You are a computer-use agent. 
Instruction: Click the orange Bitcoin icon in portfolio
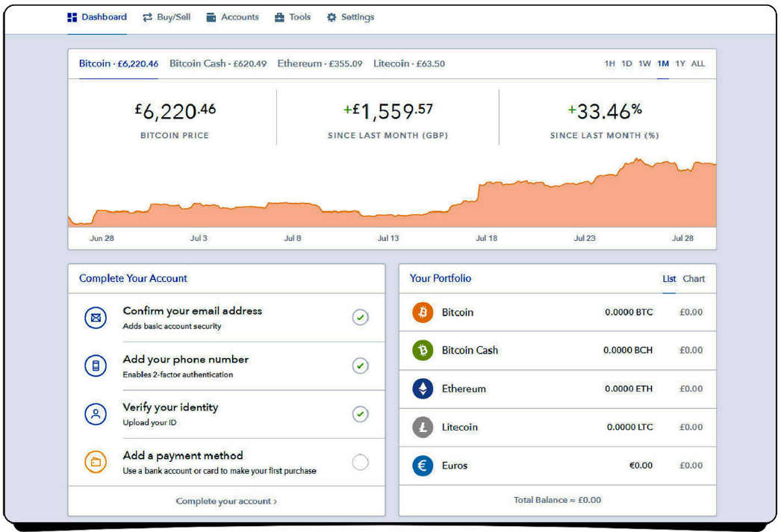click(x=423, y=312)
